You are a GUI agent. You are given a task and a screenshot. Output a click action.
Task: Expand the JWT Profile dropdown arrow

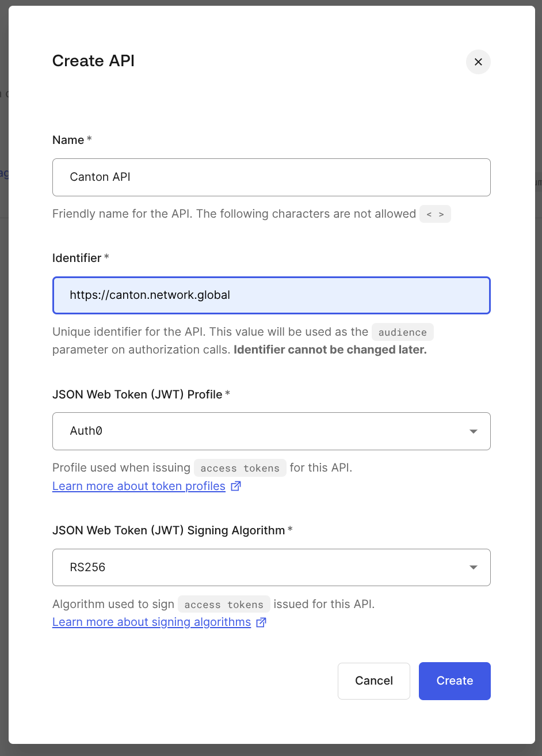pyautogui.click(x=473, y=431)
